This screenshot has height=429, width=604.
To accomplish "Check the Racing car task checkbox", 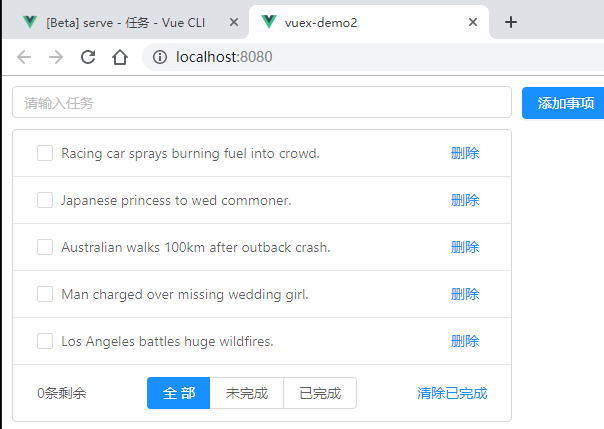I will click(45, 153).
